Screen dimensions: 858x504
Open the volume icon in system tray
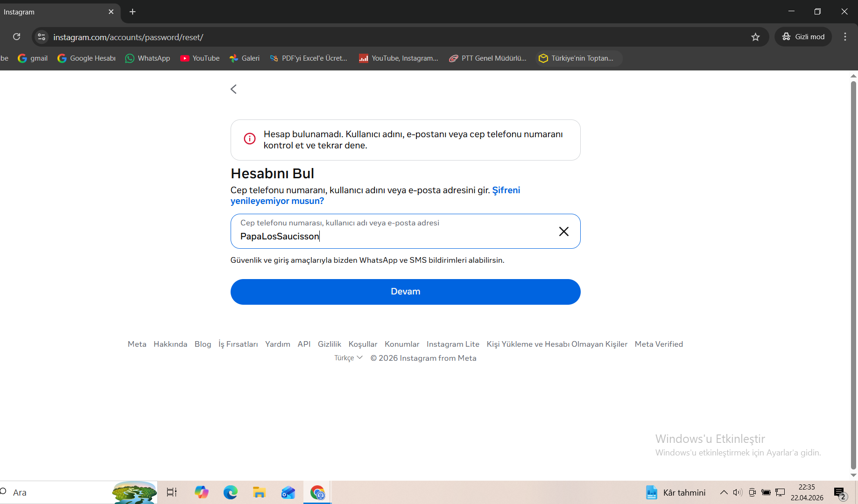(x=738, y=492)
